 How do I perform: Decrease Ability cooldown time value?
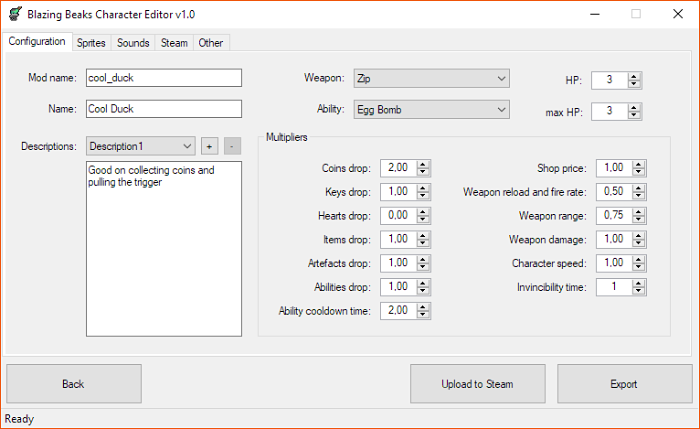coord(423,315)
